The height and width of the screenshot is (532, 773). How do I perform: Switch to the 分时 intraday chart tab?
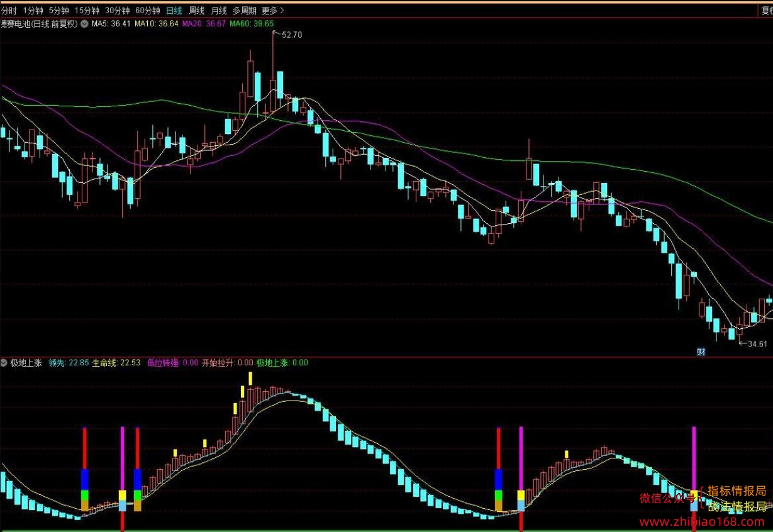point(9,11)
